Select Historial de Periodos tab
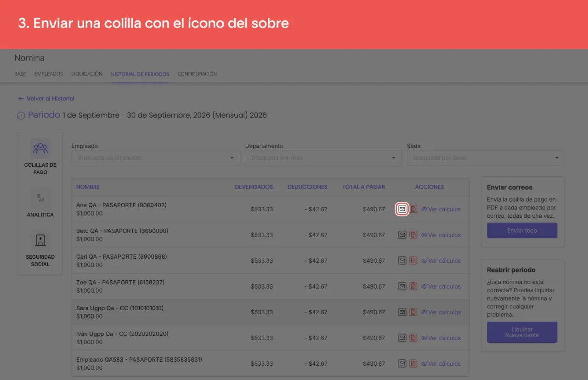588x380 pixels. 140,74
